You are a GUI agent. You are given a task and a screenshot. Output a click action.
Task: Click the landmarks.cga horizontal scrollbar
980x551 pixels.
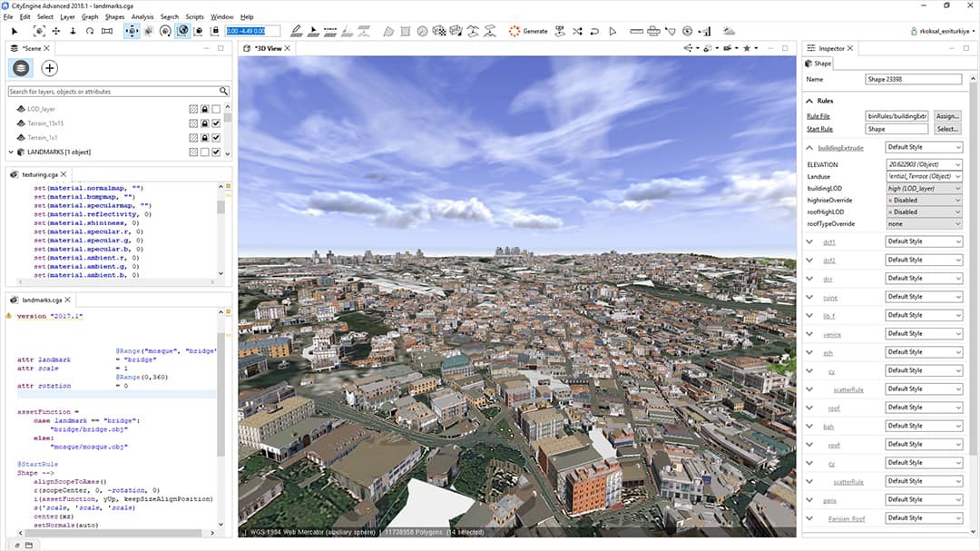[115, 533]
